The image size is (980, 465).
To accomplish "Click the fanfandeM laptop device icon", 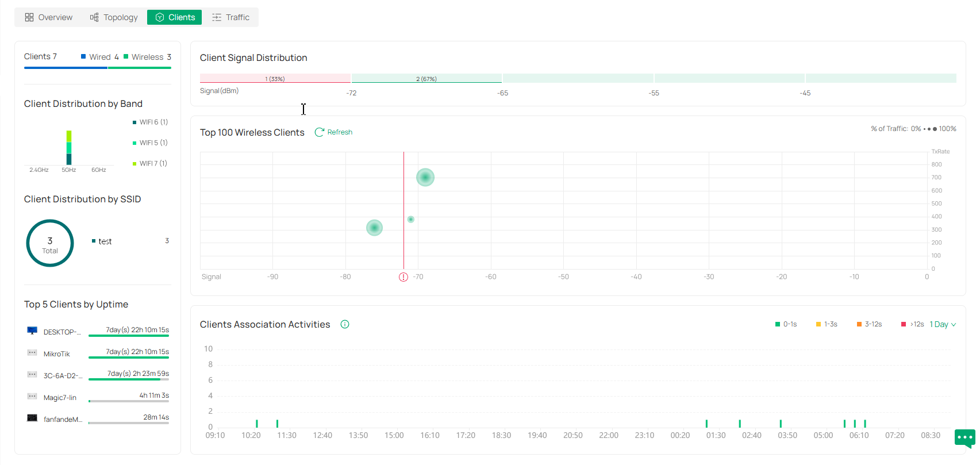I will click(x=32, y=418).
